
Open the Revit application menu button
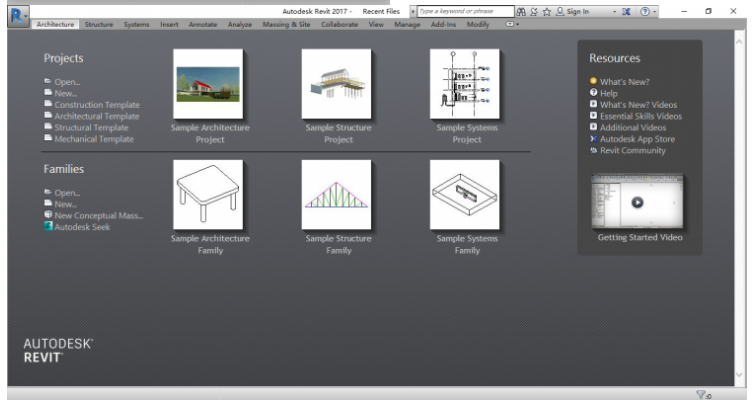point(18,16)
